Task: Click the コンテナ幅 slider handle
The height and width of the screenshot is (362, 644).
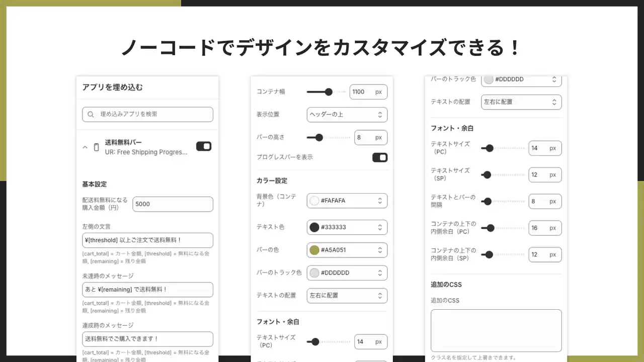Action: (x=329, y=92)
